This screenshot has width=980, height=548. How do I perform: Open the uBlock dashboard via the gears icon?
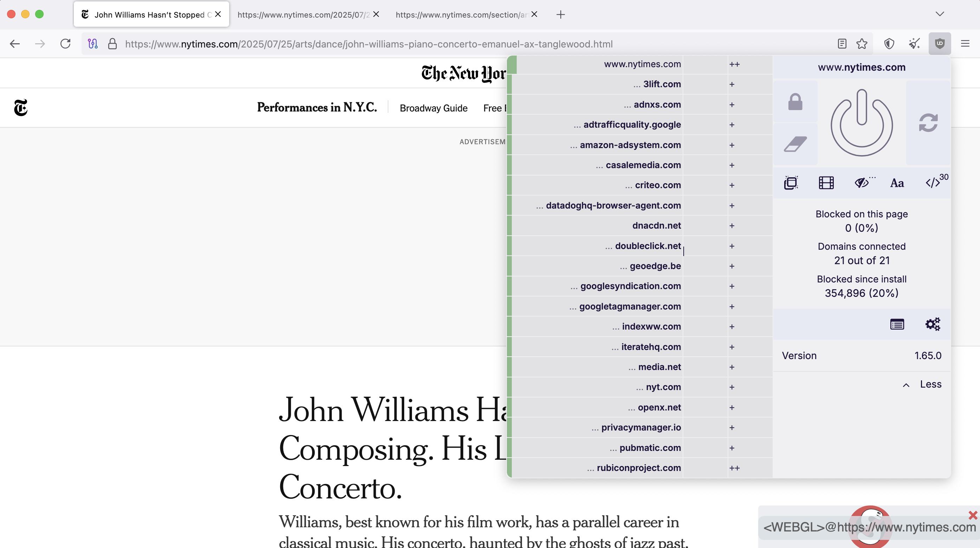click(x=933, y=324)
